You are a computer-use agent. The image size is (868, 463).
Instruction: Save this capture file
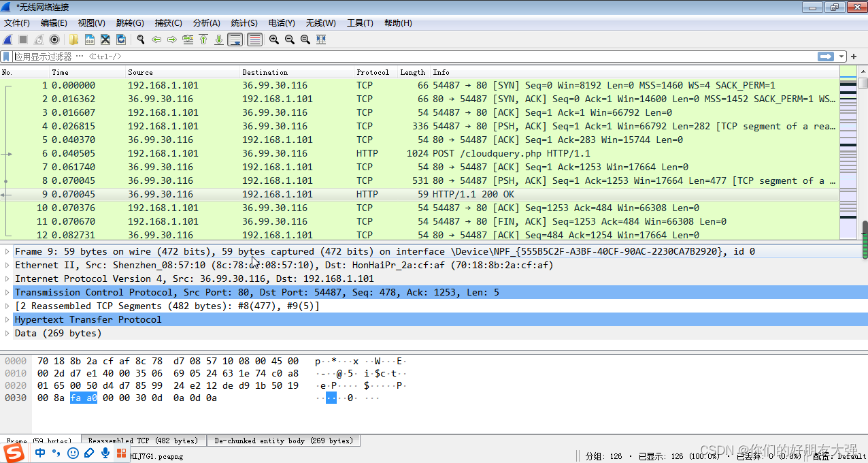(89, 39)
